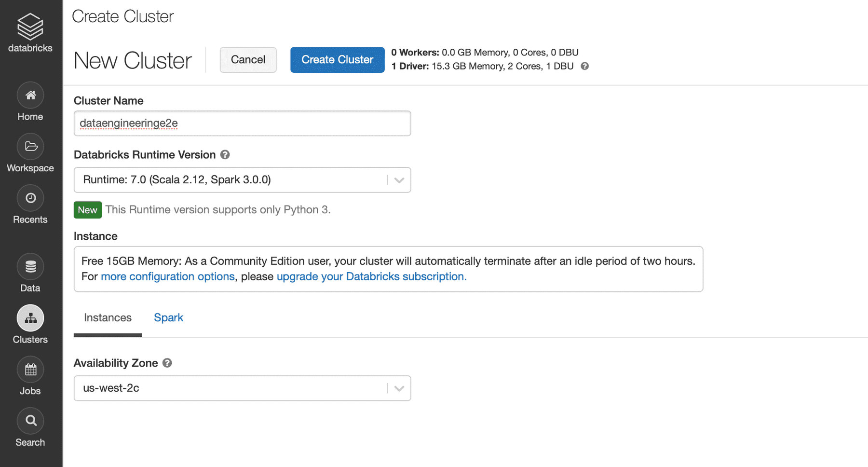Open the Home section from sidebar
This screenshot has height=467, width=868.
point(30,96)
